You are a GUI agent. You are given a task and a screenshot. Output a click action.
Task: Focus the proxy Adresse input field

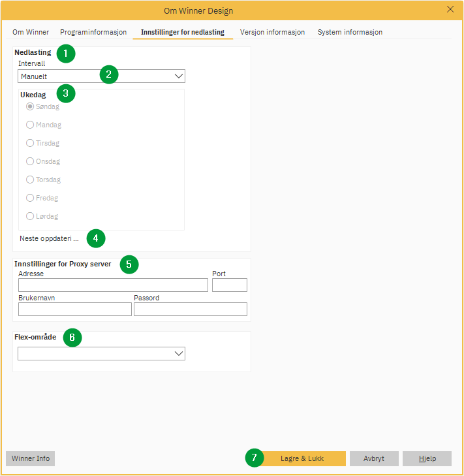pos(113,285)
